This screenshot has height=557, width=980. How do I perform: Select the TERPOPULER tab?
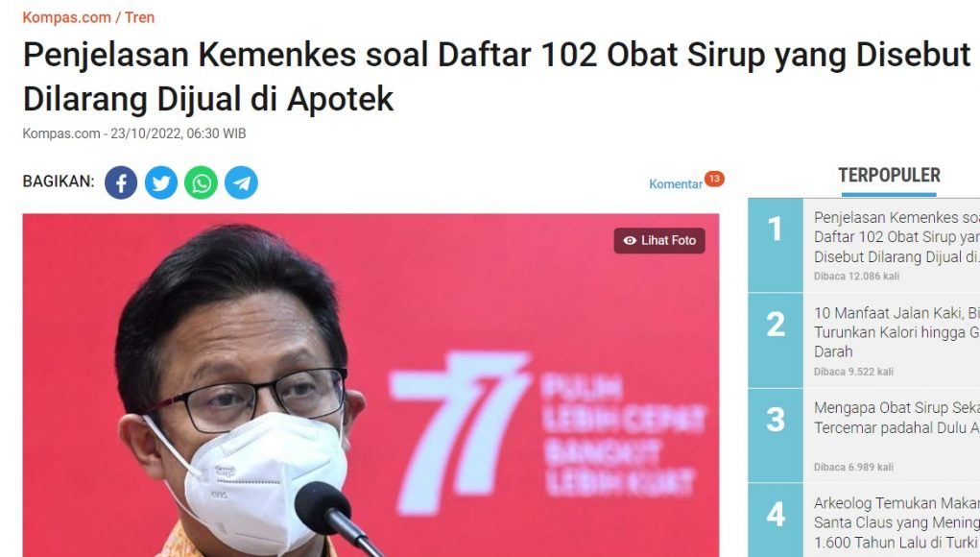coord(889,175)
